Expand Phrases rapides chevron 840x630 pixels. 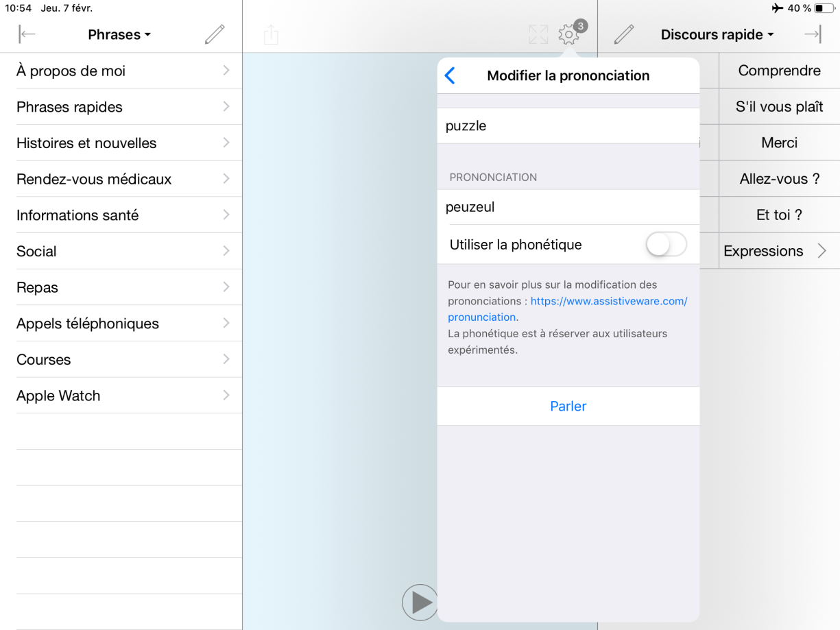[x=226, y=107]
